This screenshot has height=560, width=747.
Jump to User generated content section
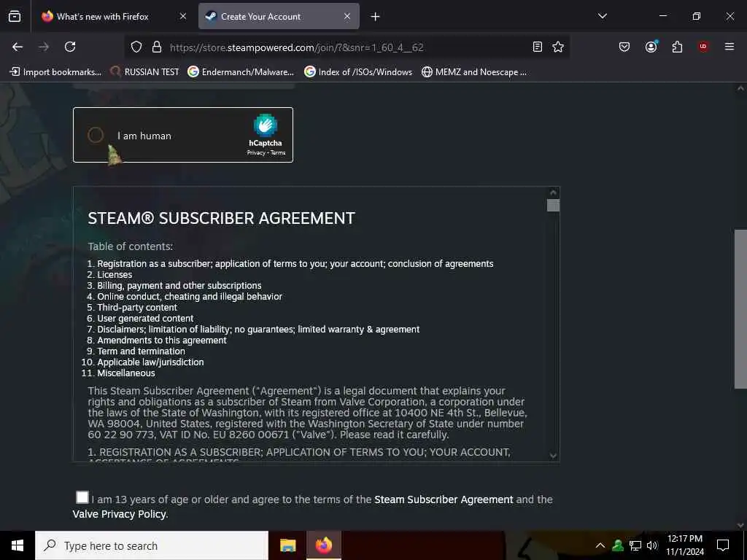145,319
